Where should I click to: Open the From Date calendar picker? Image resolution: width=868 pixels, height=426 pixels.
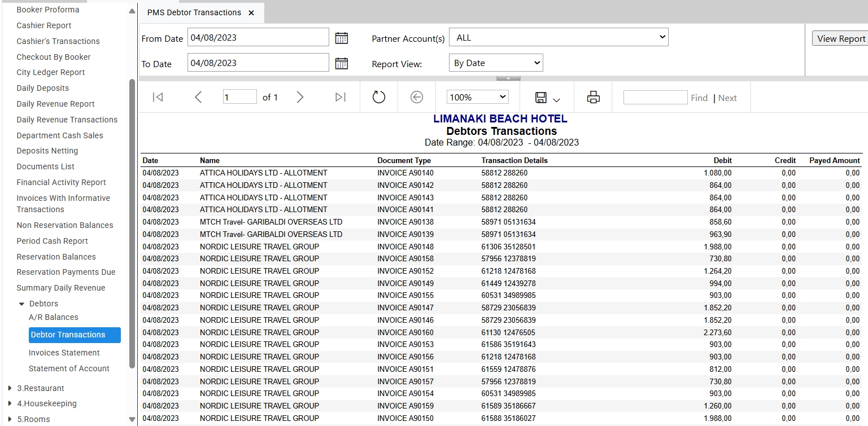tap(342, 38)
